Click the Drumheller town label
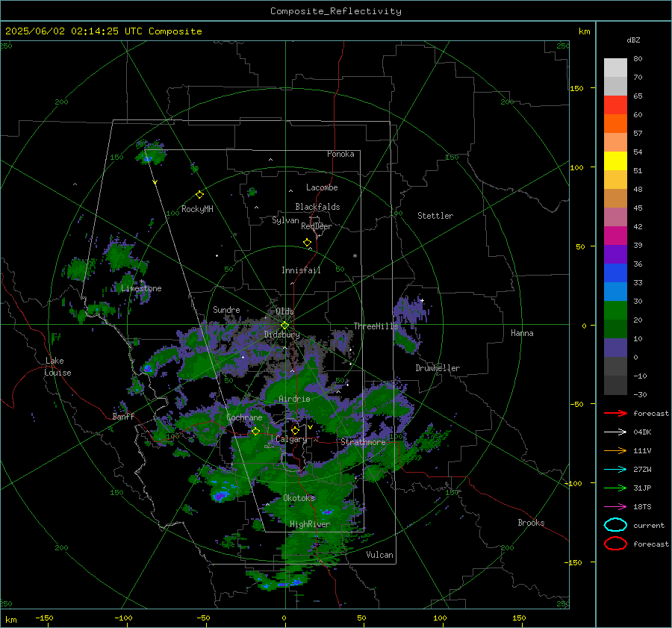 click(x=438, y=368)
